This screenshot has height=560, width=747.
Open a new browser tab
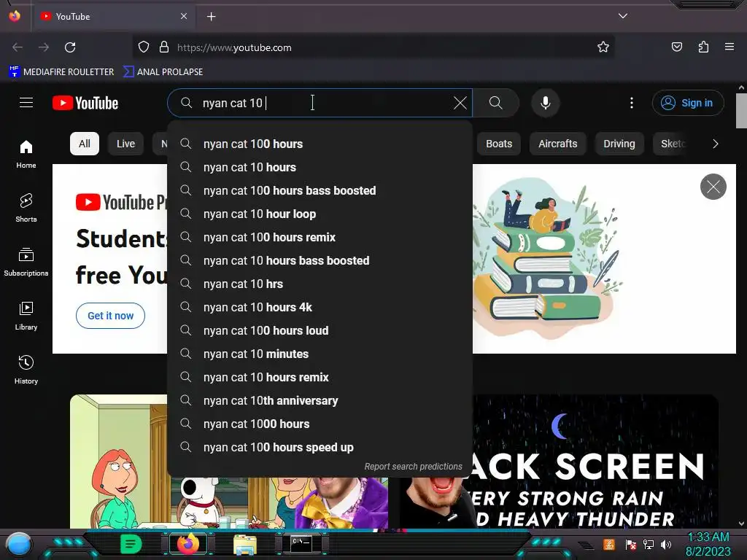(211, 17)
